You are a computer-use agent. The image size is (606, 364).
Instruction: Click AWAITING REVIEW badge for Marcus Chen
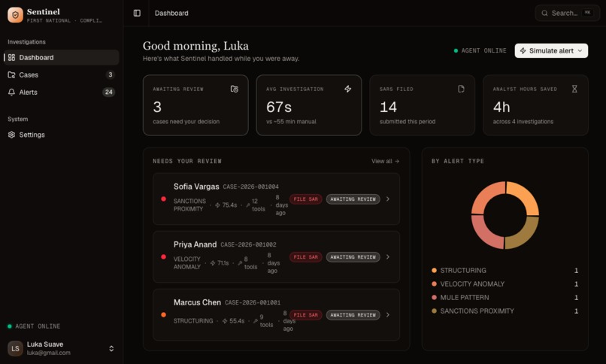[x=353, y=315]
